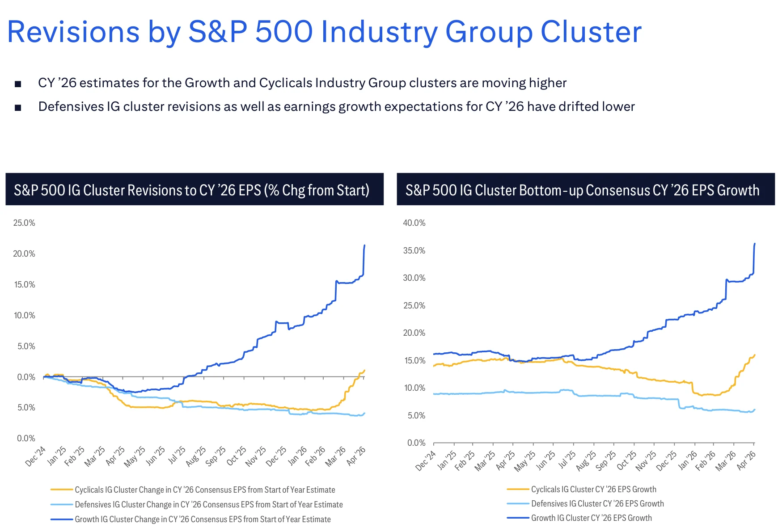This screenshot has width=778, height=532.
Task: Click the "Jun '25" x-axis label on the right chart
Action: pyautogui.click(x=545, y=460)
